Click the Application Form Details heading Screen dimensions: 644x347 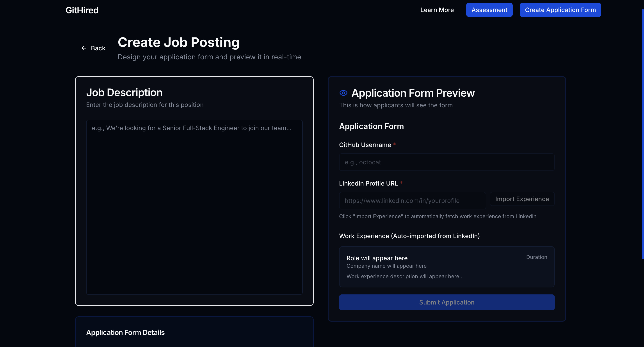point(125,333)
